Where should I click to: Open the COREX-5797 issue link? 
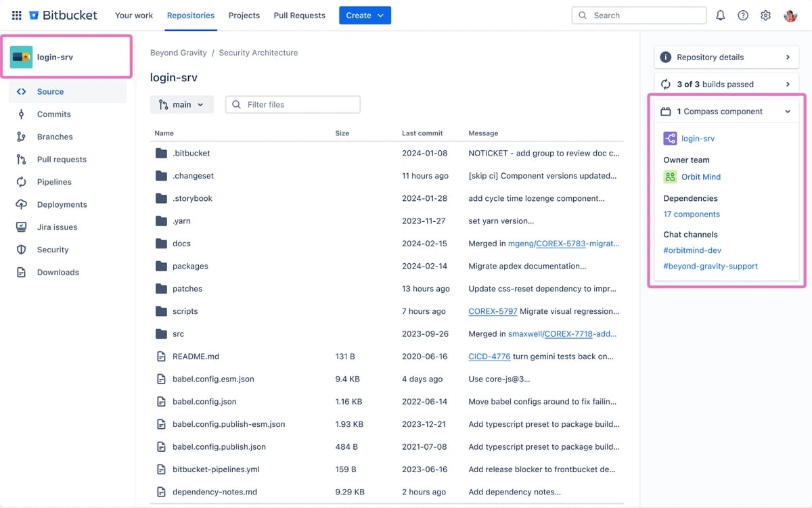tap(493, 312)
